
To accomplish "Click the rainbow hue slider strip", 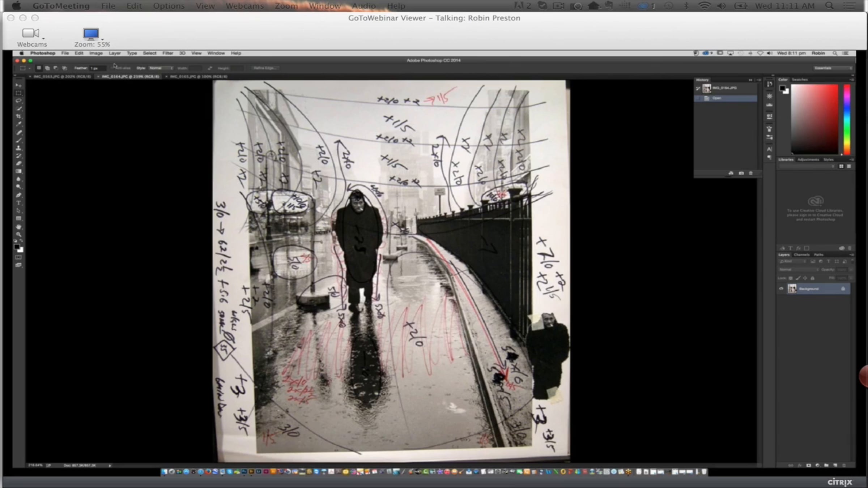I will click(x=847, y=119).
